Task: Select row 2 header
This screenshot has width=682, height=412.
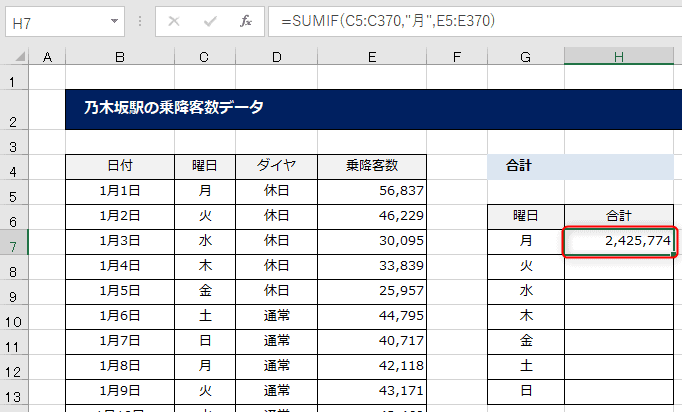Action: 14,110
